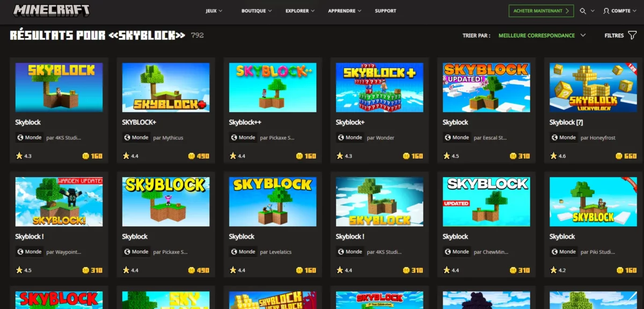
Task: Click author text 'par Wonder'
Action: pos(380,138)
